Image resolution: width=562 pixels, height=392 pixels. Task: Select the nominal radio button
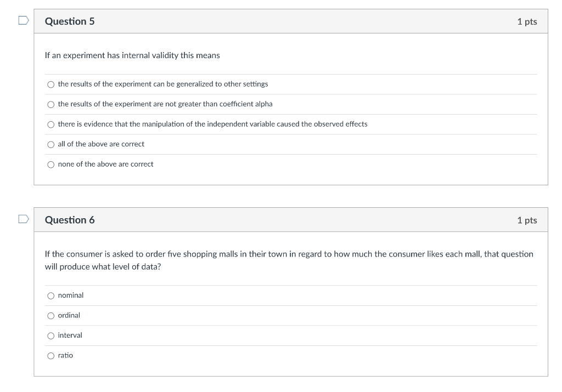tap(51, 296)
